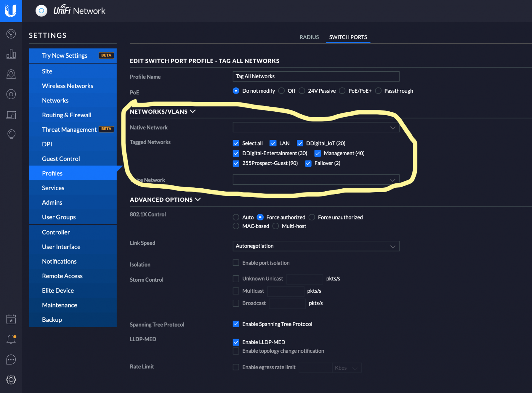532x393 pixels.
Task: Uncheck the LAN tagged network
Action: 273,143
